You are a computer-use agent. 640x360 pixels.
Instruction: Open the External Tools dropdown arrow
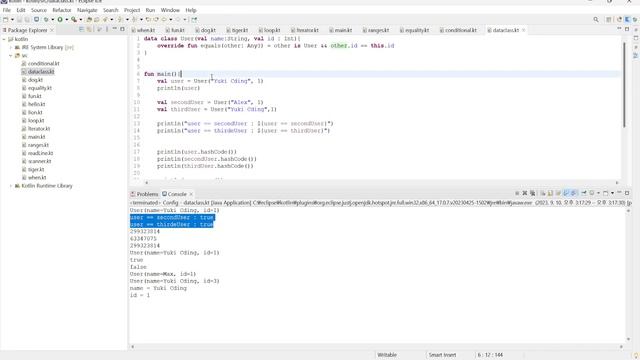pos(80,20)
